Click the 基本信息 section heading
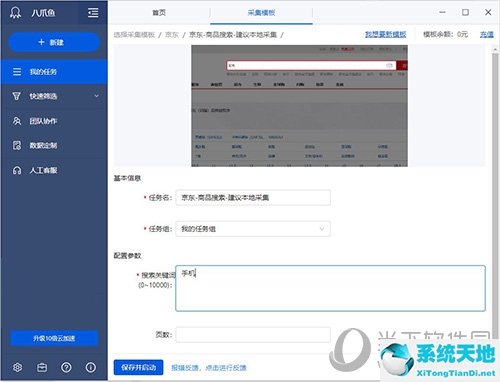This screenshot has width=500, height=382. tap(127, 178)
